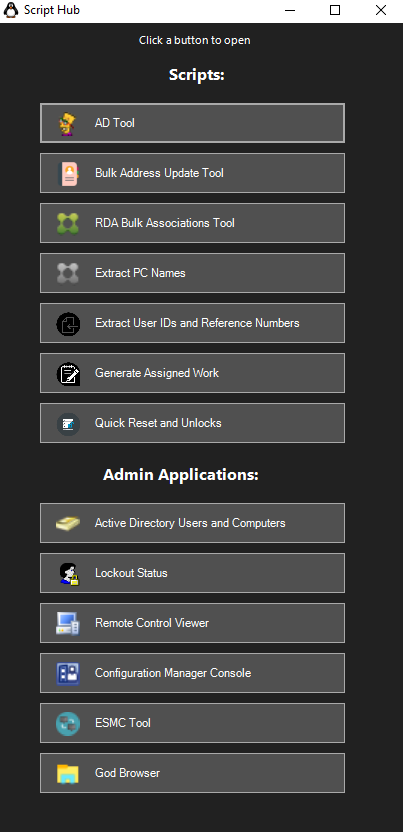Click the gray Extract PC Names icon
The image size is (403, 832).
tap(68, 273)
